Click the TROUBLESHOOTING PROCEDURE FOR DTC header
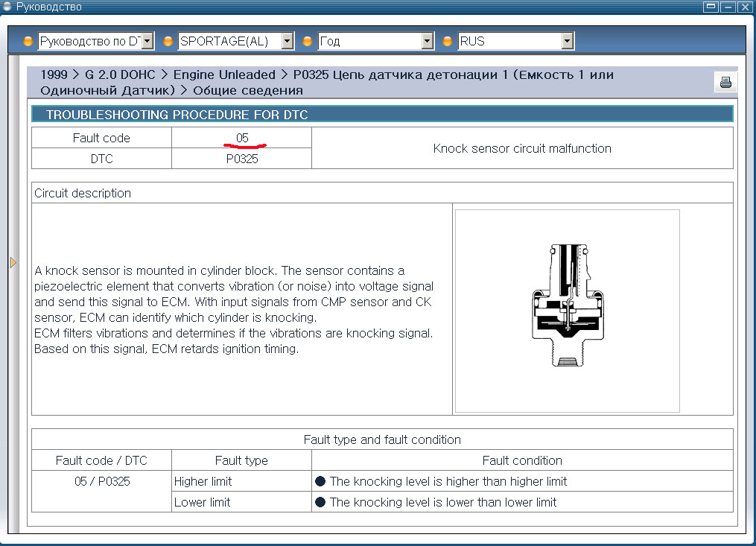Viewport: 756px width, 546px height. coord(177,115)
